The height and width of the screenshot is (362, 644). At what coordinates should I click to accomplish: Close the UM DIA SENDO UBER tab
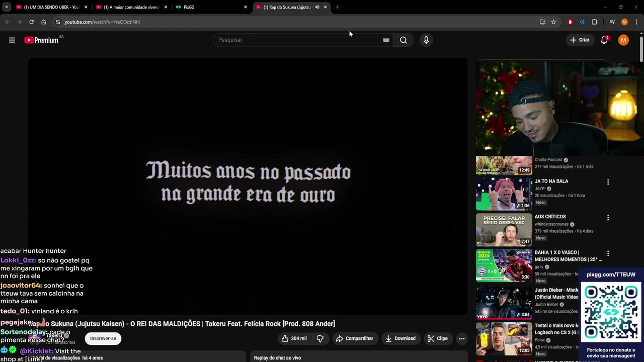tap(86, 7)
